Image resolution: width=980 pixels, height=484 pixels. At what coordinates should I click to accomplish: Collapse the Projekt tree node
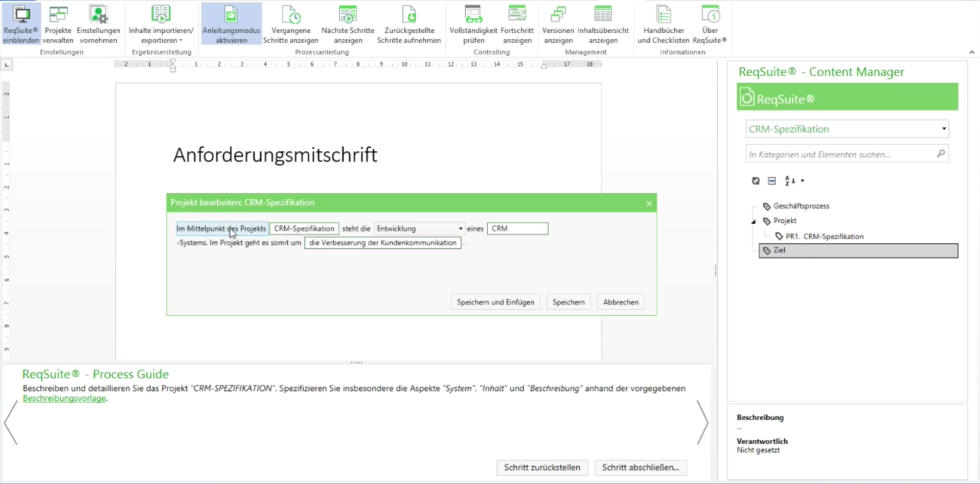754,221
